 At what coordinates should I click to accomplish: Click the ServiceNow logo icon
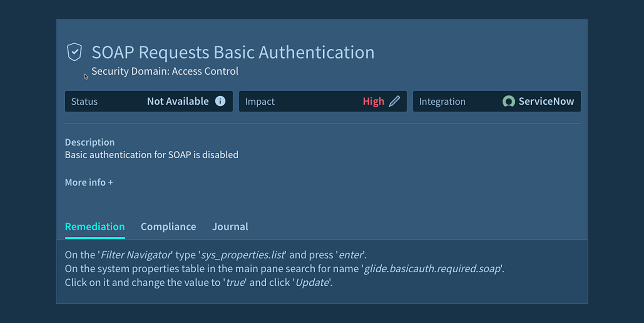click(508, 101)
